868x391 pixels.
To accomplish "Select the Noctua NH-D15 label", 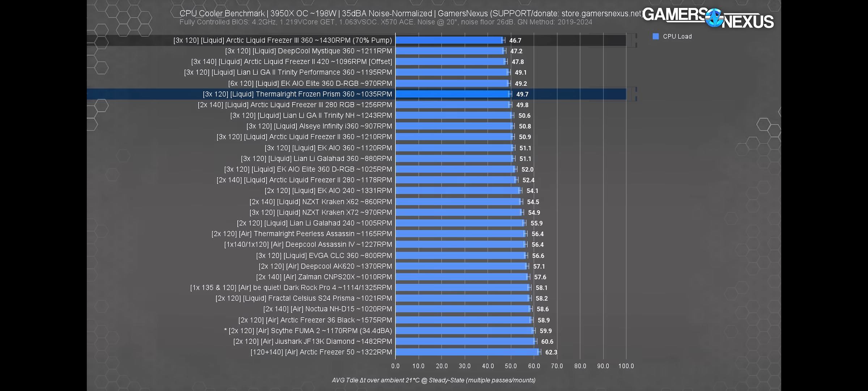I will click(328, 309).
